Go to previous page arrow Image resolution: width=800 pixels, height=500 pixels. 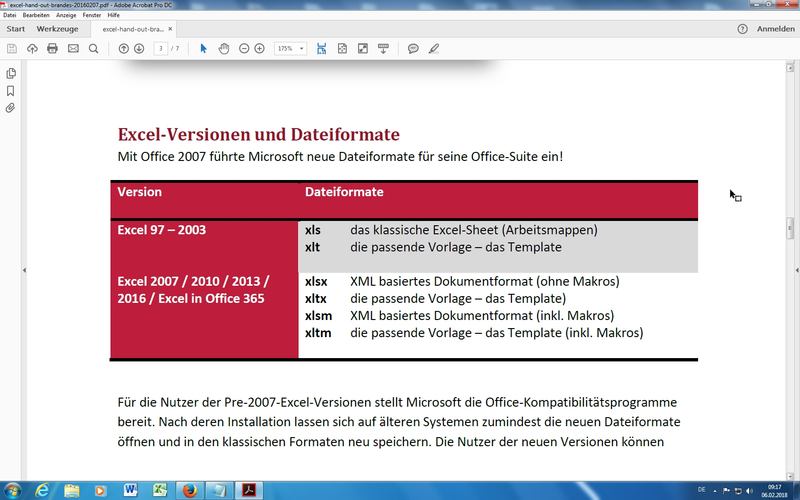[124, 48]
